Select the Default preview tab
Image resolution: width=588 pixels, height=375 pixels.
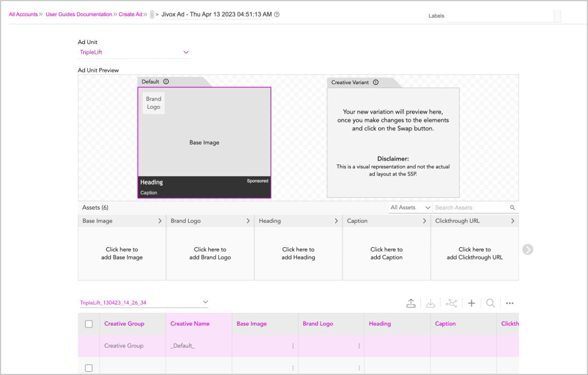click(150, 82)
